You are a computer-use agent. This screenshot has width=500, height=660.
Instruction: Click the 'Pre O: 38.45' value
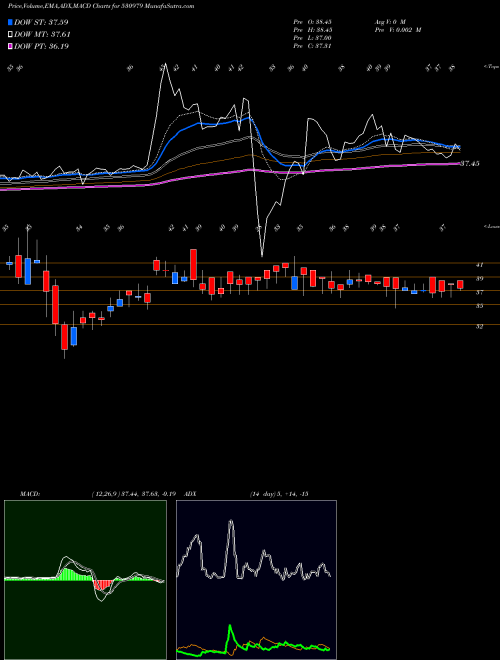(313, 21)
